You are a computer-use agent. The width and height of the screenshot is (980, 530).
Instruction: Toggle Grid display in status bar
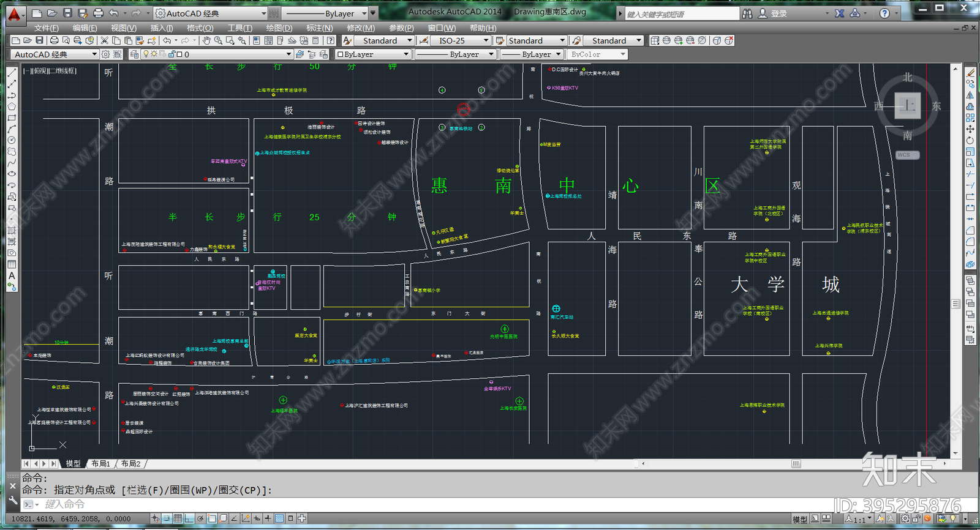[x=178, y=518]
